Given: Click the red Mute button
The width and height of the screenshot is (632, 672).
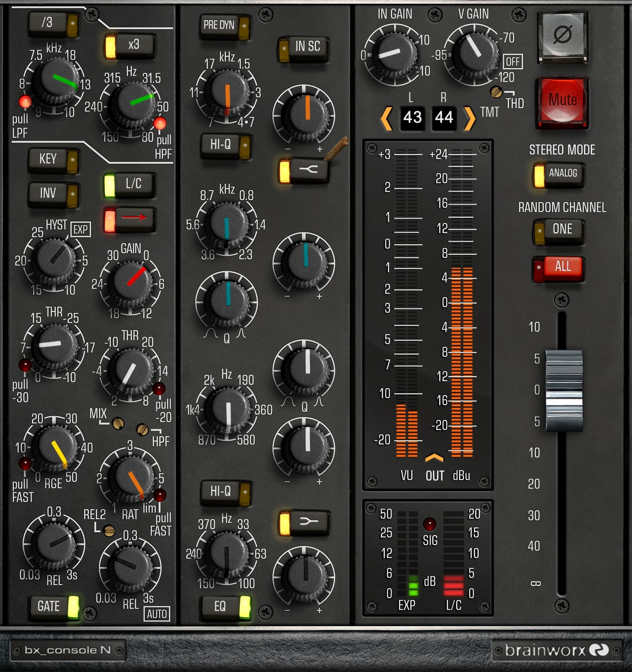Looking at the screenshot, I should pyautogui.click(x=562, y=102).
